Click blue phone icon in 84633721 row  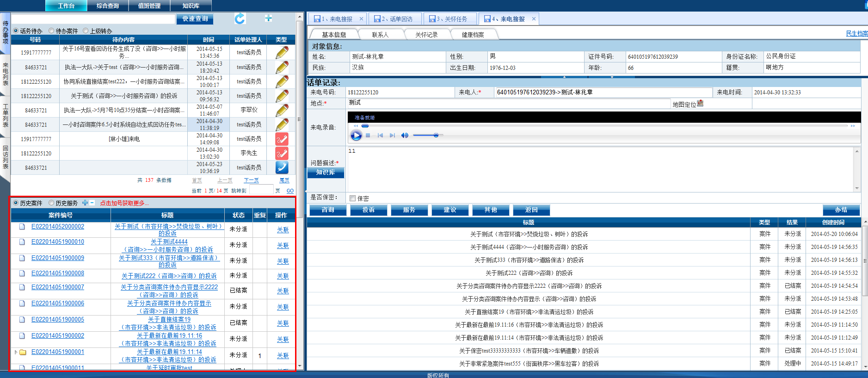pos(282,167)
